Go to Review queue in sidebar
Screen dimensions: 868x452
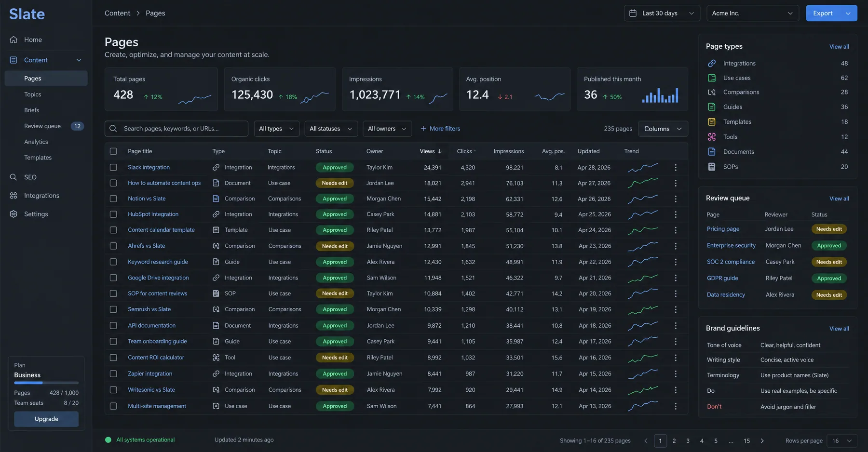pyautogui.click(x=42, y=126)
